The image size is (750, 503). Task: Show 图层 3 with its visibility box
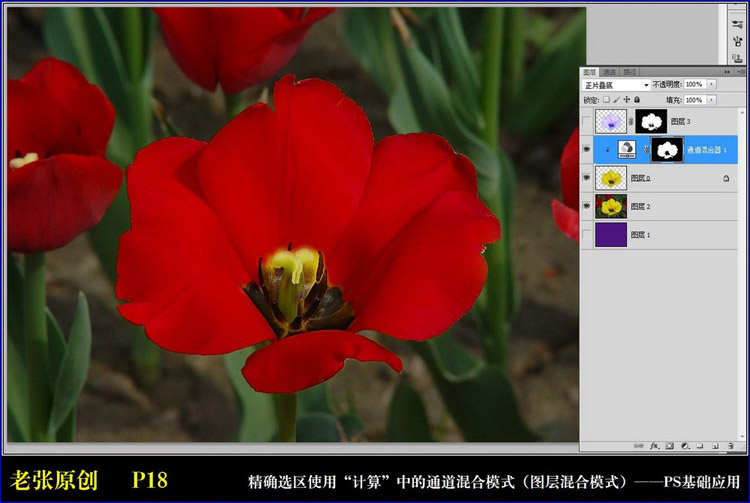click(587, 122)
